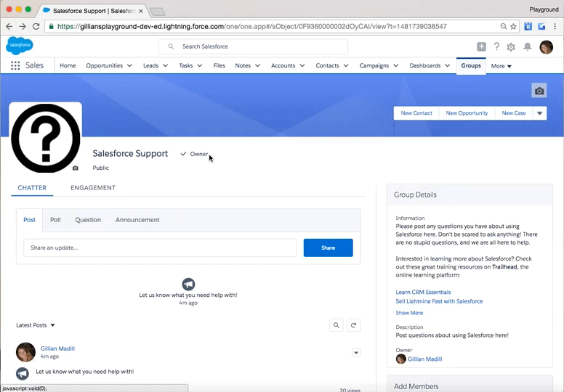Open the App Launcher grid icon

tap(15, 65)
